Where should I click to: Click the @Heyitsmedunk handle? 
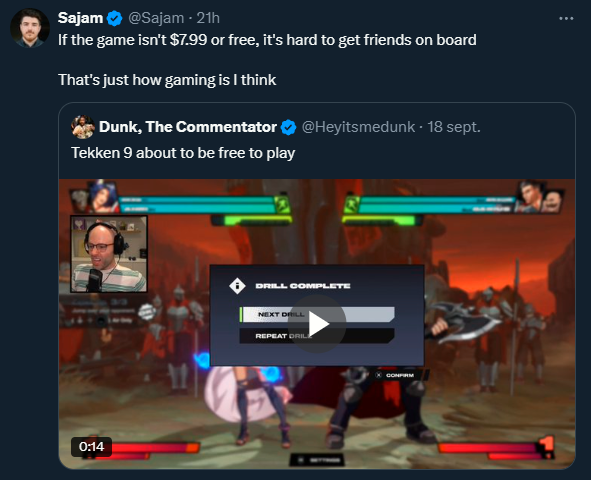(358, 127)
